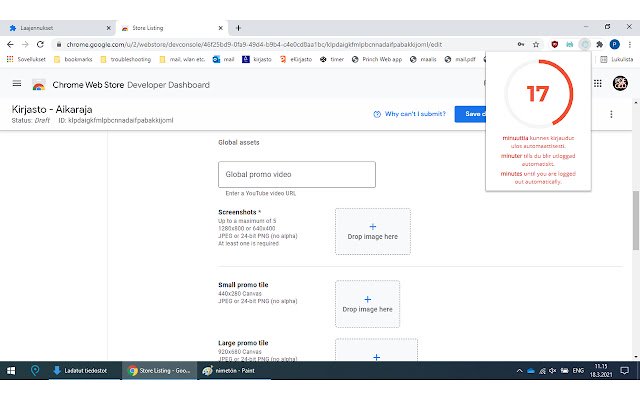Close the Laajennukset tab
The width and height of the screenshot is (640, 400).
point(109,28)
